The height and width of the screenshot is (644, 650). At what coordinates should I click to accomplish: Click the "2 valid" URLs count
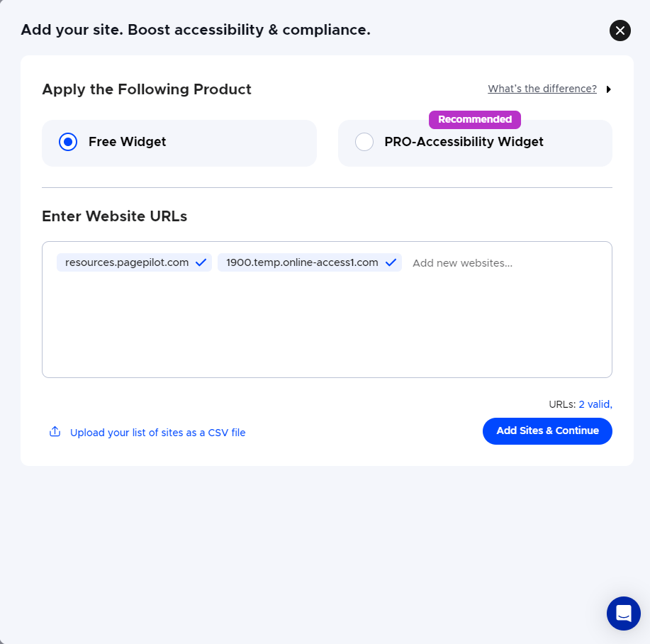click(x=595, y=404)
